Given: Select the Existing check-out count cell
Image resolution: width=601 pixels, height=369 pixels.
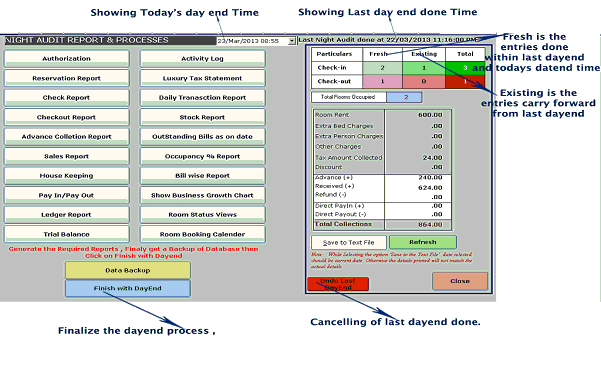Looking at the screenshot, I should 424,82.
